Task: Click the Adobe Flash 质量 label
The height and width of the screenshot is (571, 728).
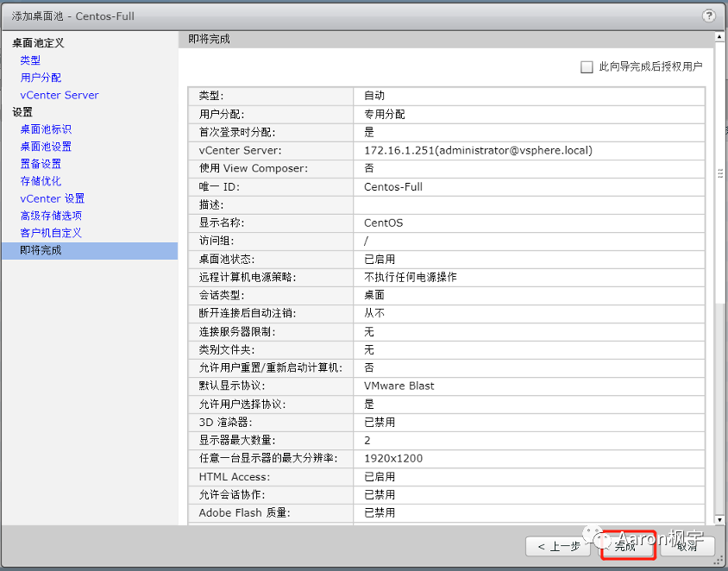Action: pos(245,513)
